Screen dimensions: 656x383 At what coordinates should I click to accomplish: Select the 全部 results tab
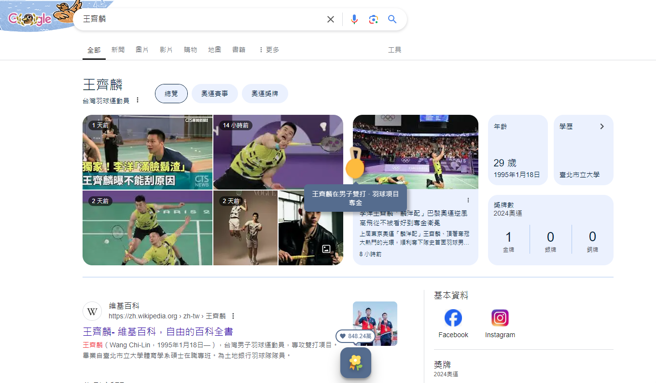tap(94, 50)
